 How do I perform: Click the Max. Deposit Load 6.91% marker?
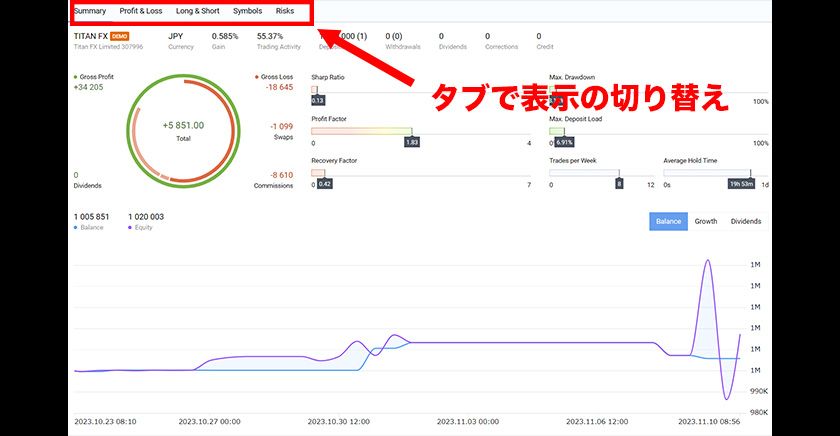tap(564, 143)
